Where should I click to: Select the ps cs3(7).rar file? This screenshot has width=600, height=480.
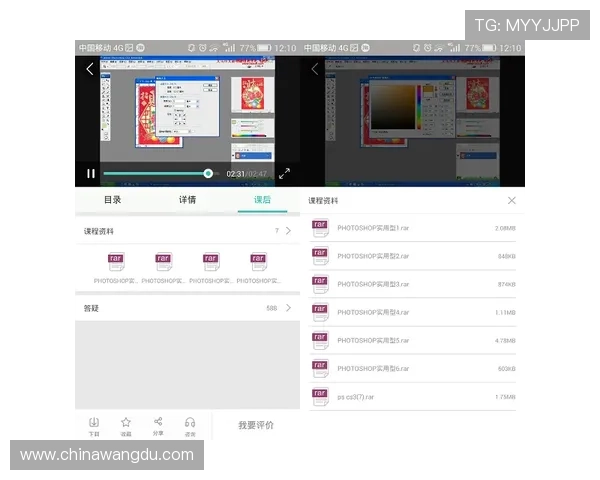[x=360, y=397]
